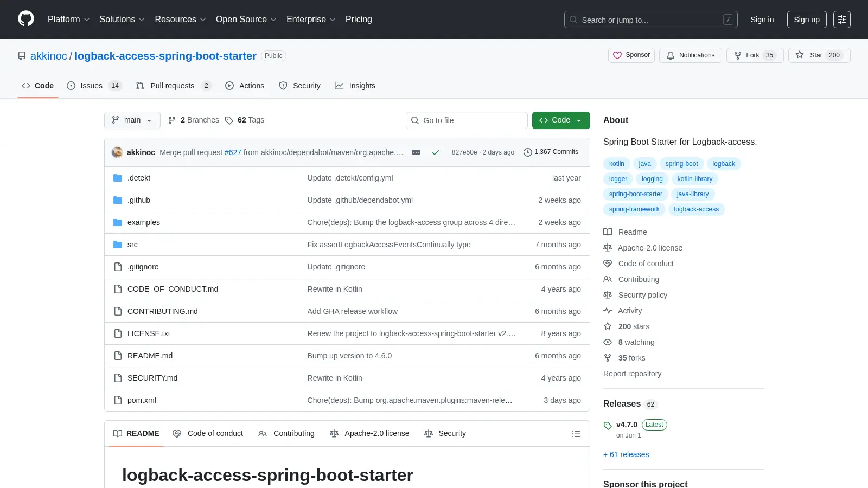The image size is (868, 488).
Task: Expand the Enterprise menu
Action: click(x=311, y=20)
